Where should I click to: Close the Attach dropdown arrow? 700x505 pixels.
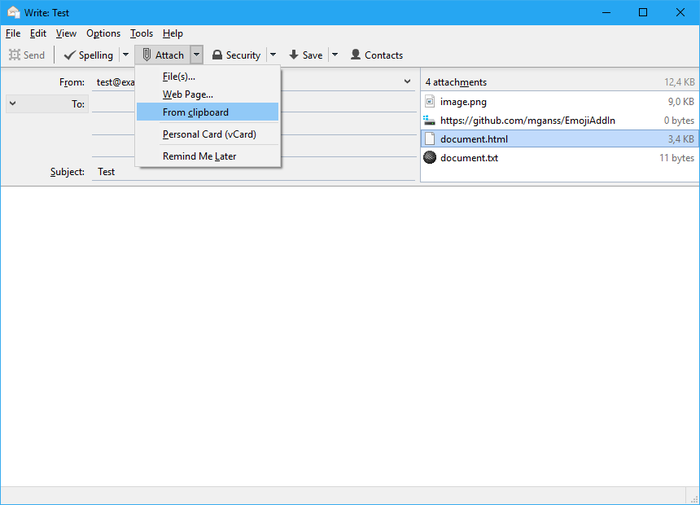click(x=196, y=55)
